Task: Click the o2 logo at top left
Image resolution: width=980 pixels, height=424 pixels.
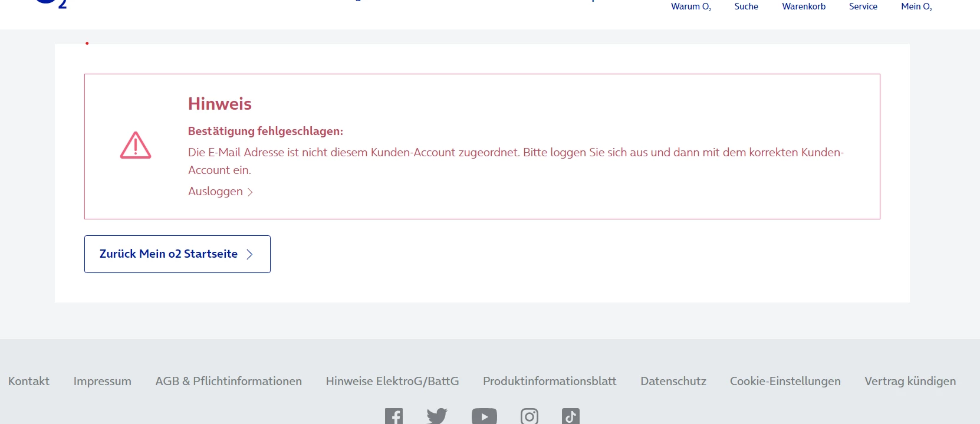Action: pyautogui.click(x=52, y=4)
